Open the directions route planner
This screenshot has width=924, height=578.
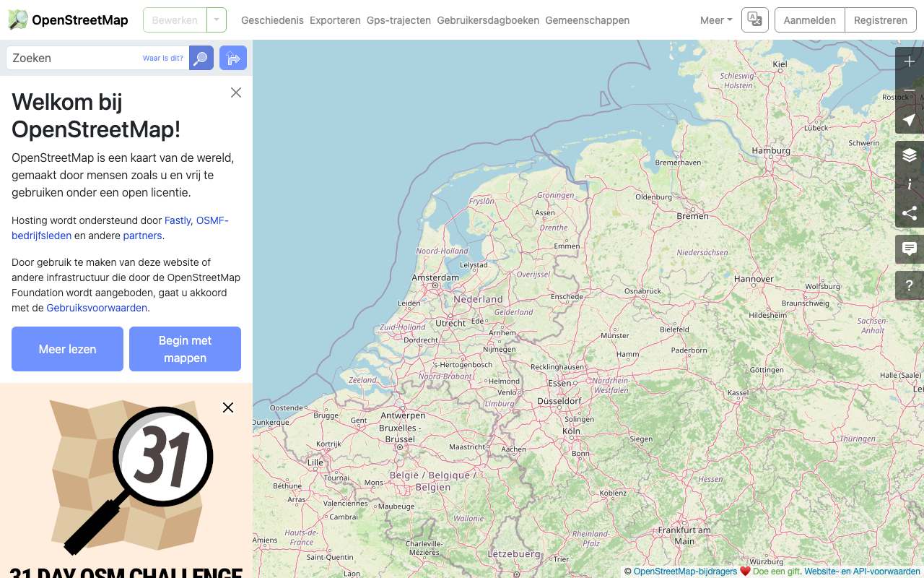point(233,58)
